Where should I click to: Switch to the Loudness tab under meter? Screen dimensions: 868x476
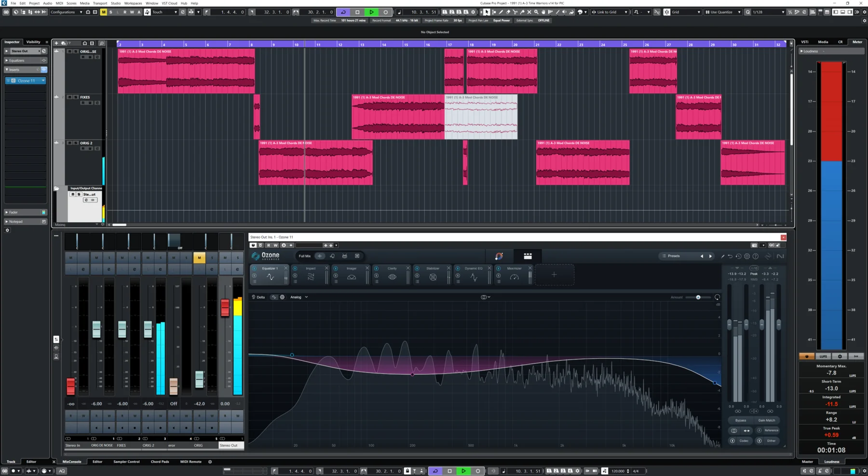pyautogui.click(x=831, y=462)
